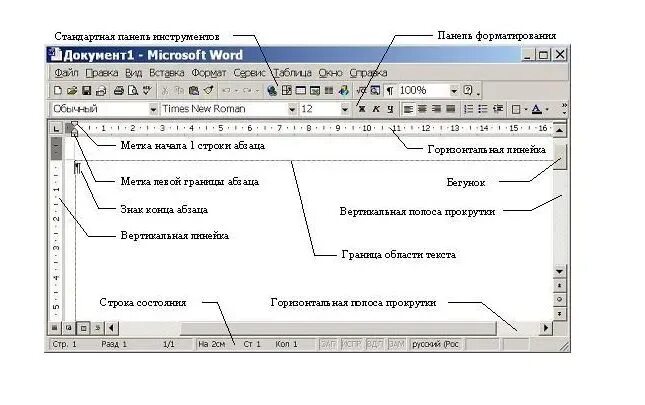
Task: Open the Формат menu
Action: tap(209, 73)
